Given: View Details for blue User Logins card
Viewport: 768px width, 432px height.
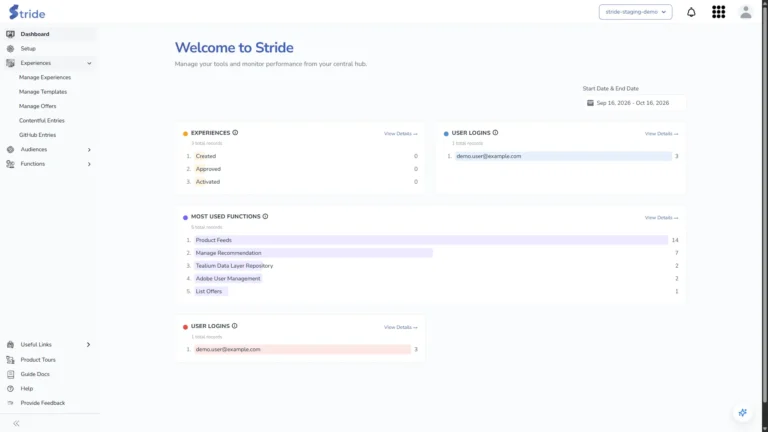Looking at the screenshot, I should click(661, 134).
